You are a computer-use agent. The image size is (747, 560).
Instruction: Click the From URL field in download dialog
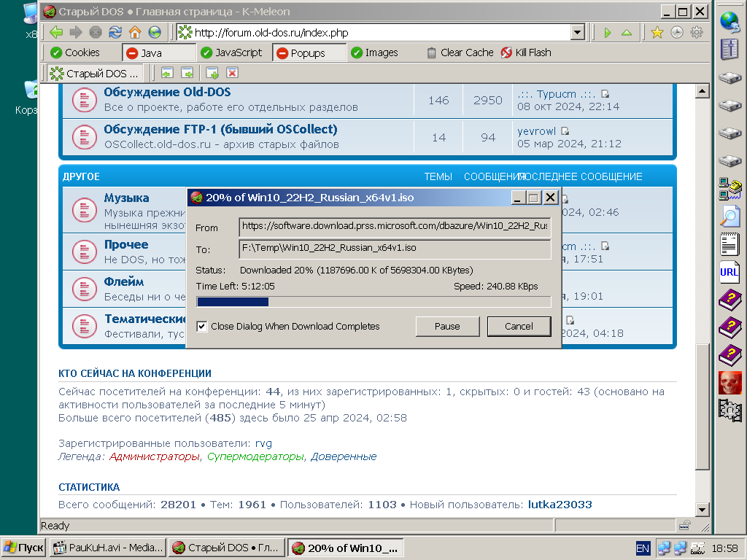coord(395,227)
